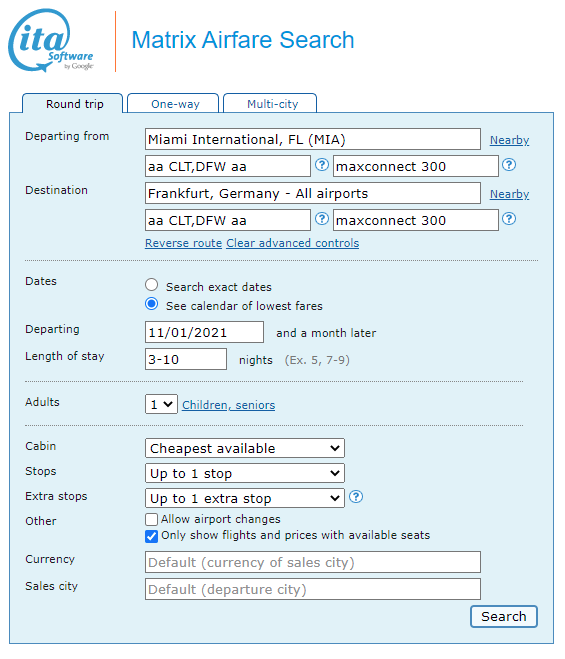Open help icon beside destination routing codes

(322, 219)
